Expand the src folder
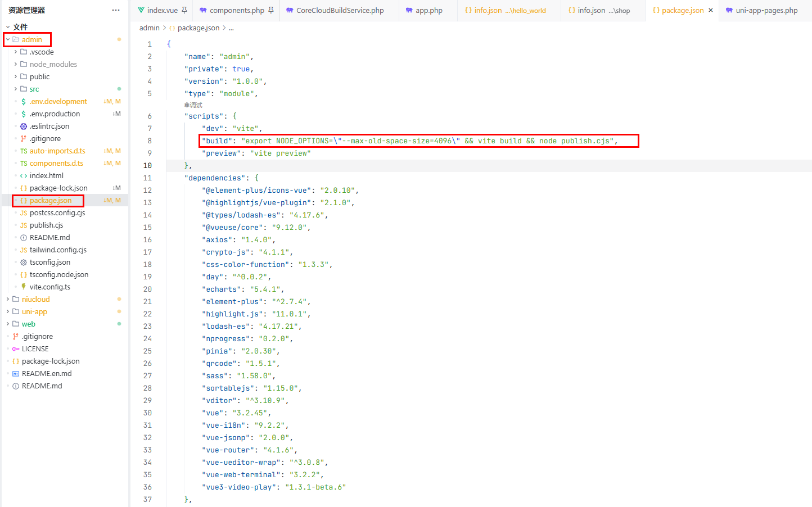 (x=16, y=89)
